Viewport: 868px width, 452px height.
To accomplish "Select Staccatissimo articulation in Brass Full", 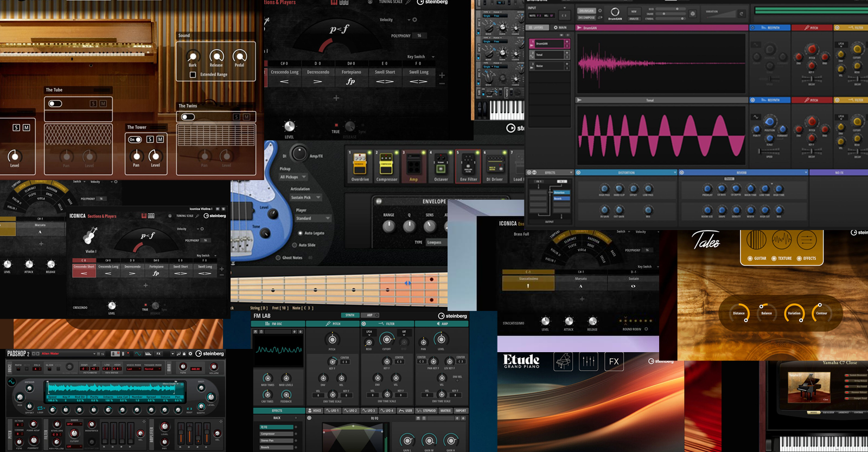I will coord(528,282).
